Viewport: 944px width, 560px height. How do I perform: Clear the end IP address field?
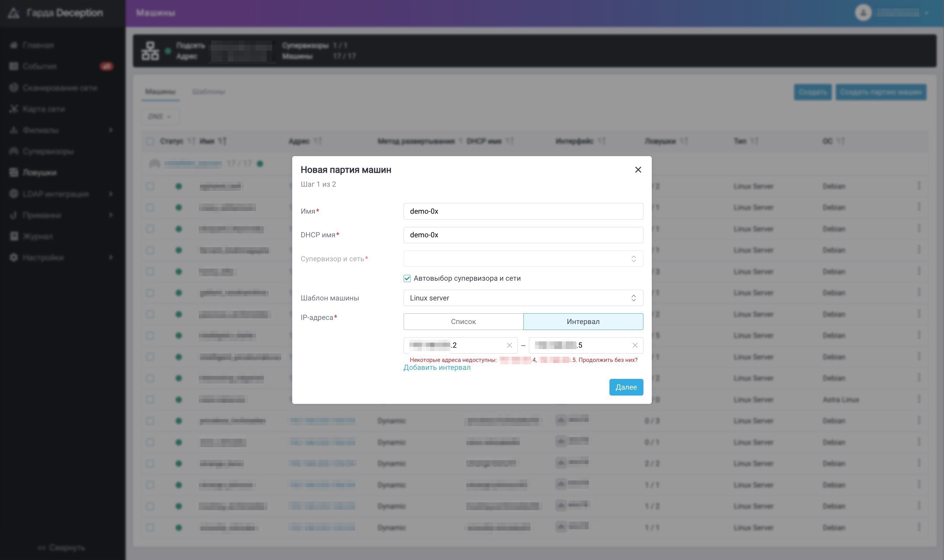tap(635, 345)
